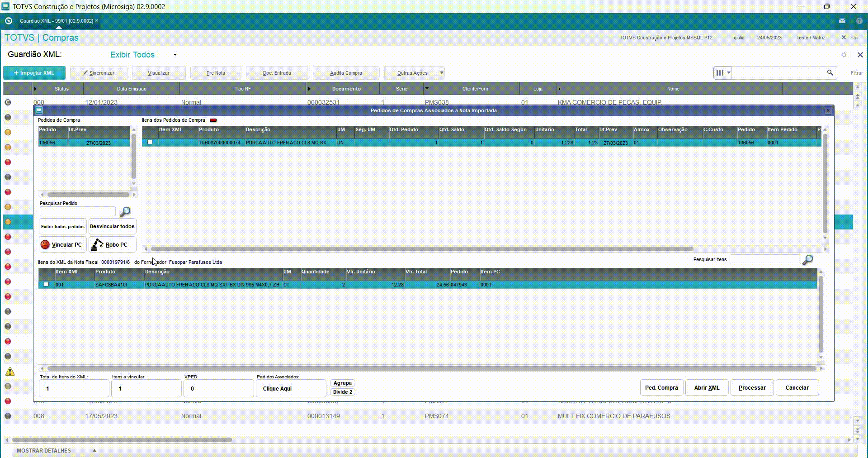Screen dimensions: 868x458
Task: Click the yellow warning triangle status icon
Action: point(9,372)
